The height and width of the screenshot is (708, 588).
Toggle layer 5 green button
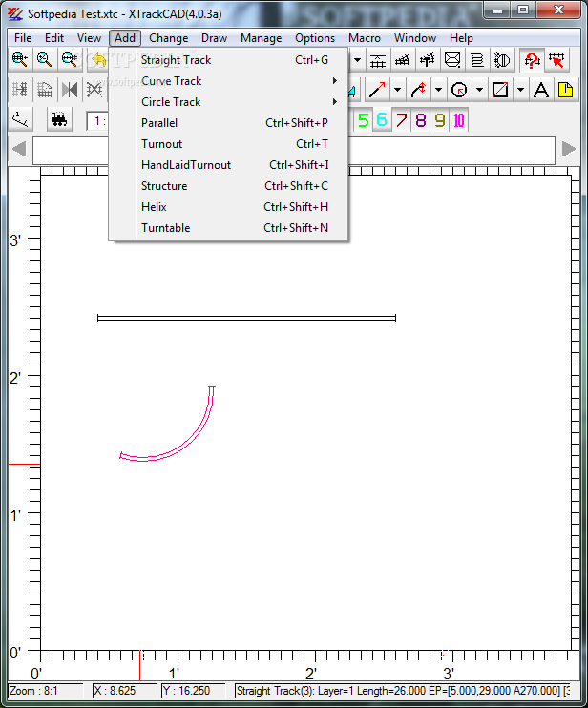(x=364, y=119)
